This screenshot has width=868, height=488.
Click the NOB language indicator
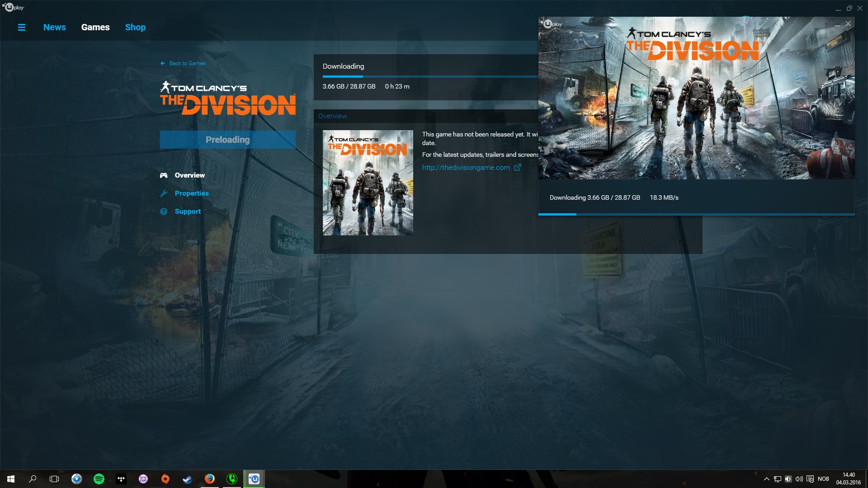tap(823, 479)
